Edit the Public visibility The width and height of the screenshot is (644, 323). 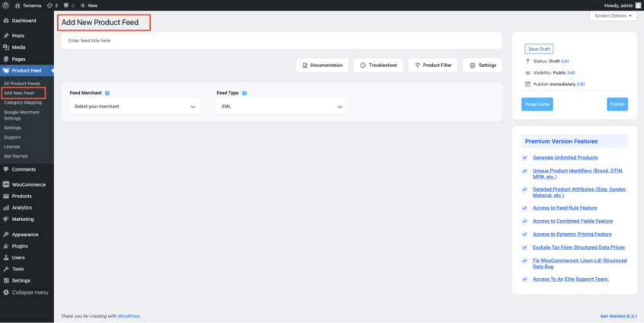click(x=572, y=72)
